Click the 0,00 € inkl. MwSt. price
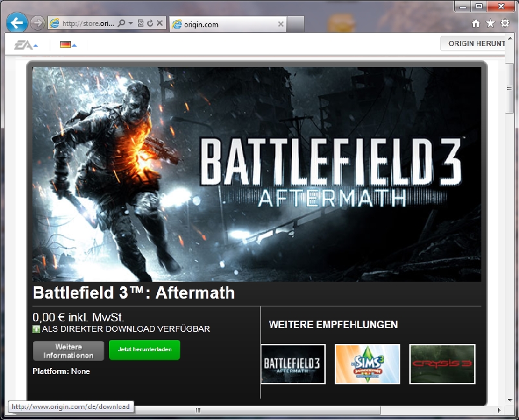The height and width of the screenshot is (420, 519). (x=78, y=317)
